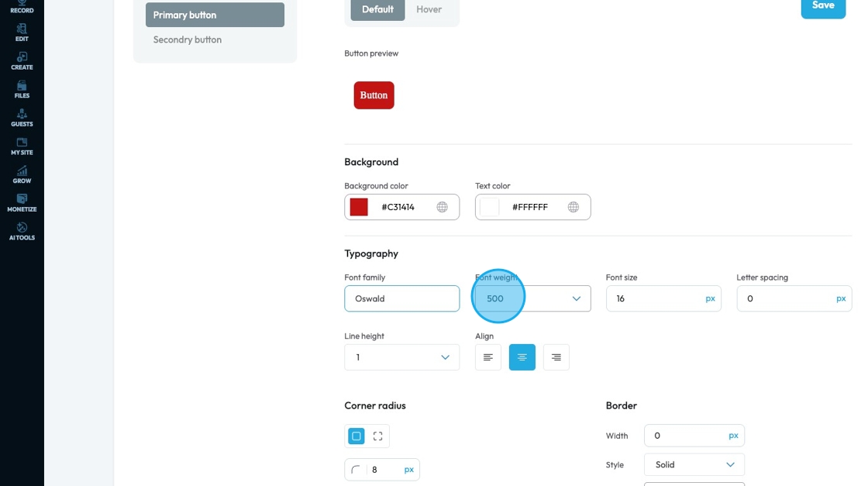868x486 pixels.
Task: Open the Guests section in sidebar
Action: [22, 118]
